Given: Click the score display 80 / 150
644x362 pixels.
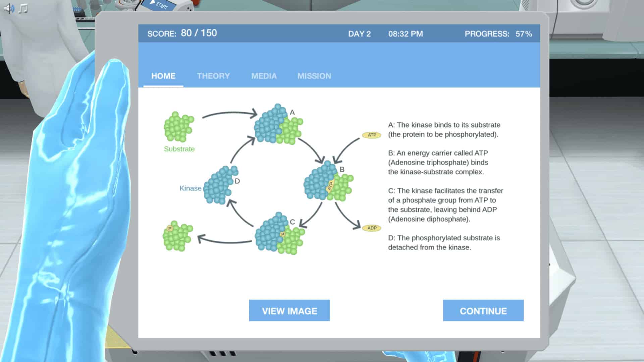Looking at the screenshot, I should click(x=199, y=33).
